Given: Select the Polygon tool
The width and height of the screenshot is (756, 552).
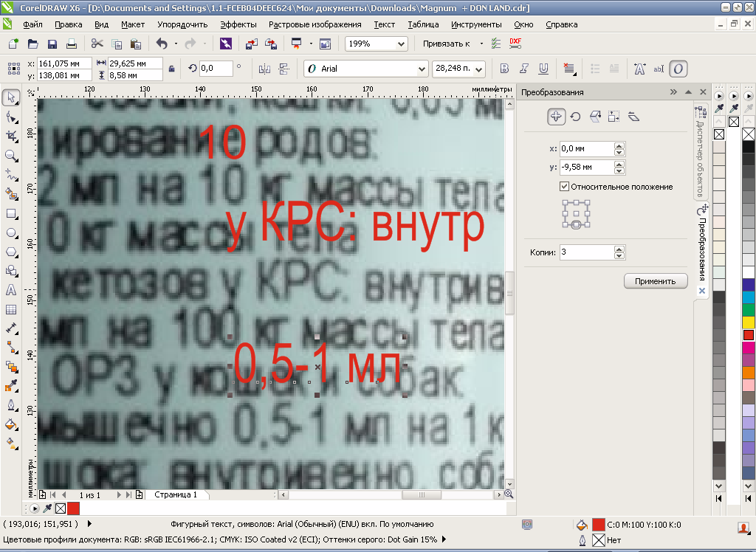Looking at the screenshot, I should 11,252.
